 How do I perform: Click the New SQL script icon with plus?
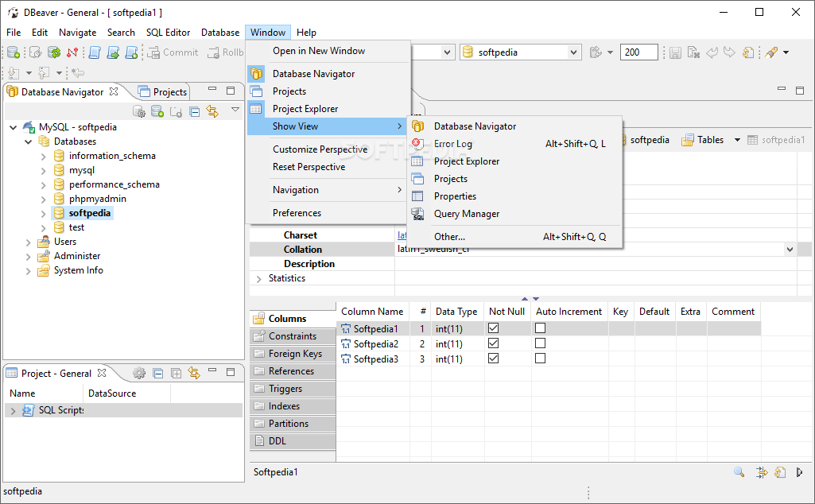point(131,52)
